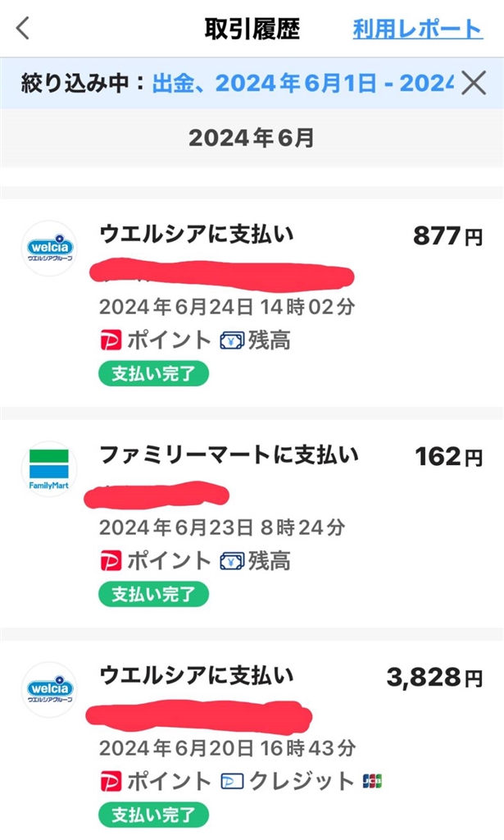Viewport: 504px width, 840px height.
Task: Tap the 残高 balance icon on June 24 payment
Action: 233,340
